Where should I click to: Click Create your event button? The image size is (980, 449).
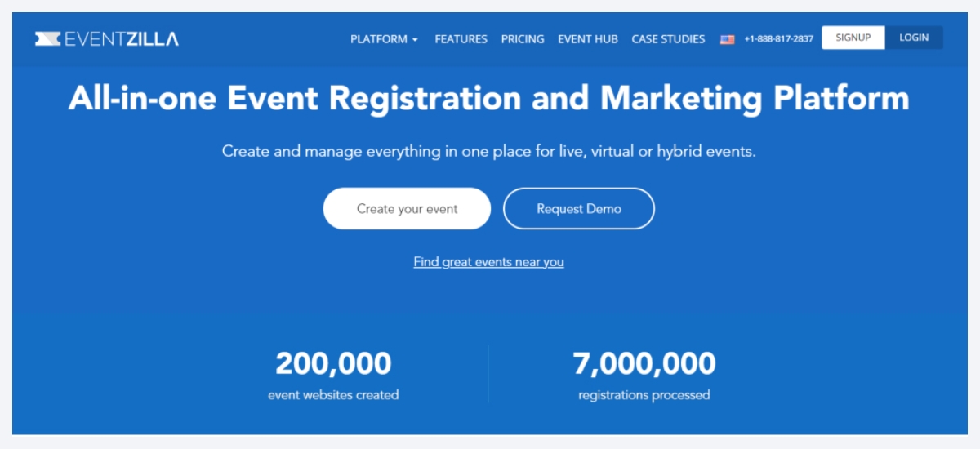click(x=407, y=209)
